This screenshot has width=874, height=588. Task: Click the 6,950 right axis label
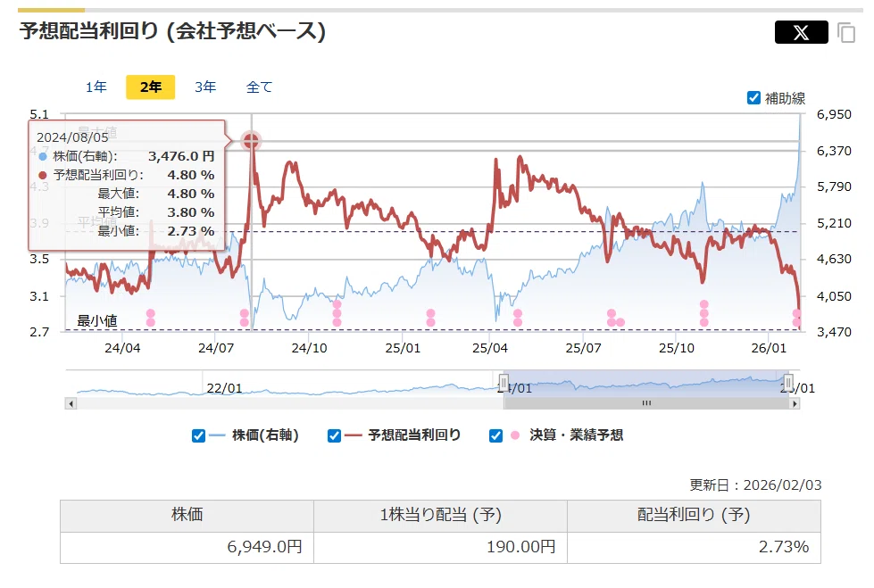pos(834,114)
